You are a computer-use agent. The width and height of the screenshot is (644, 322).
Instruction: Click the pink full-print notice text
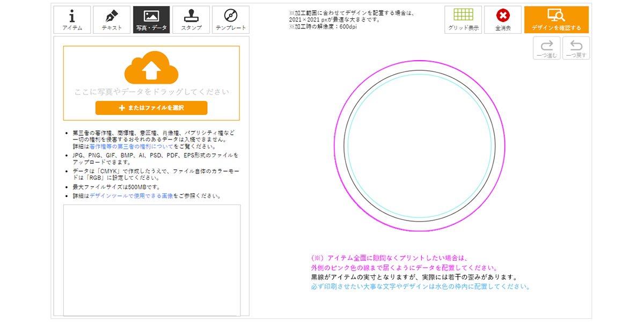pyautogui.click(x=404, y=262)
